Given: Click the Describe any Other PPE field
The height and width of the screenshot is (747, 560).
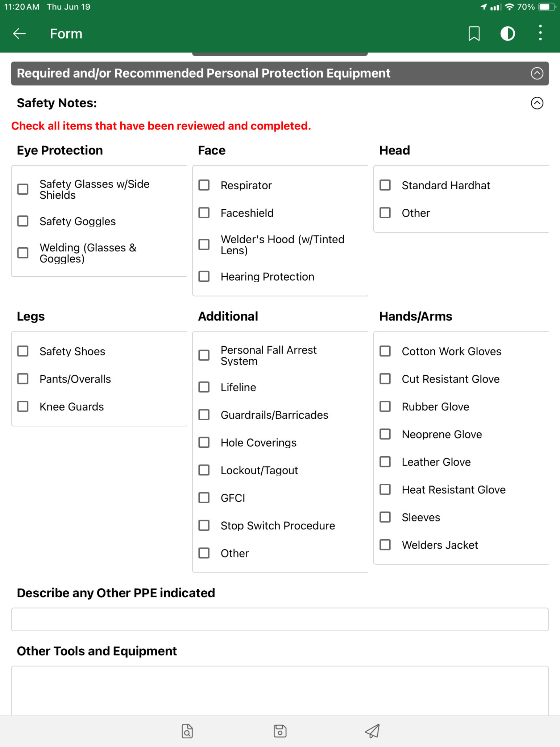Looking at the screenshot, I should pyautogui.click(x=280, y=619).
